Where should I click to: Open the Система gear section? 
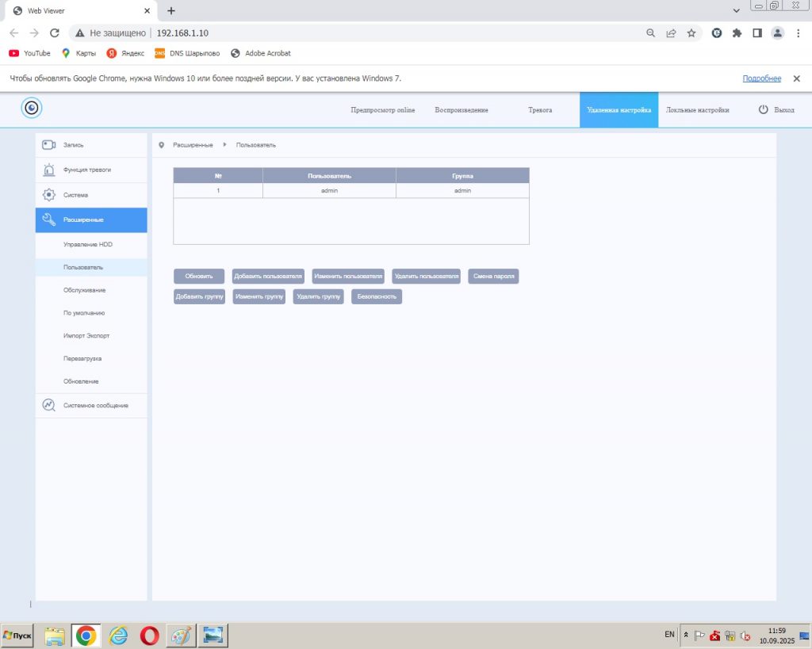(75, 195)
